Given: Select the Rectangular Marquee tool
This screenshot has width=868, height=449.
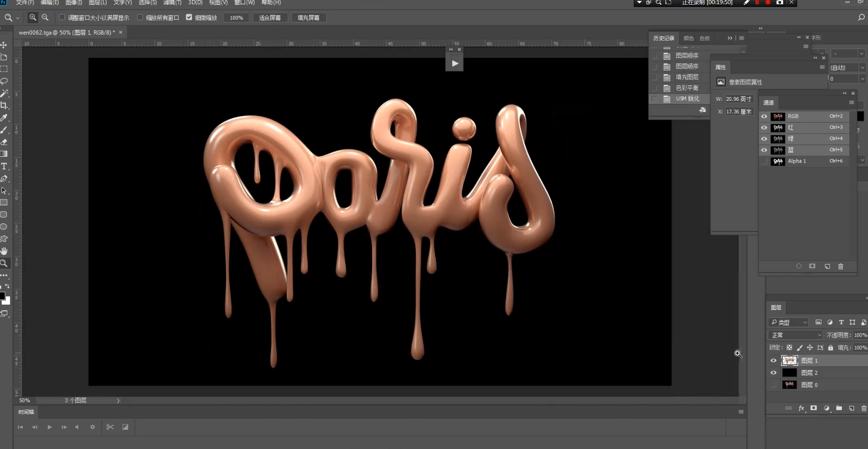Looking at the screenshot, I should pos(4,69).
